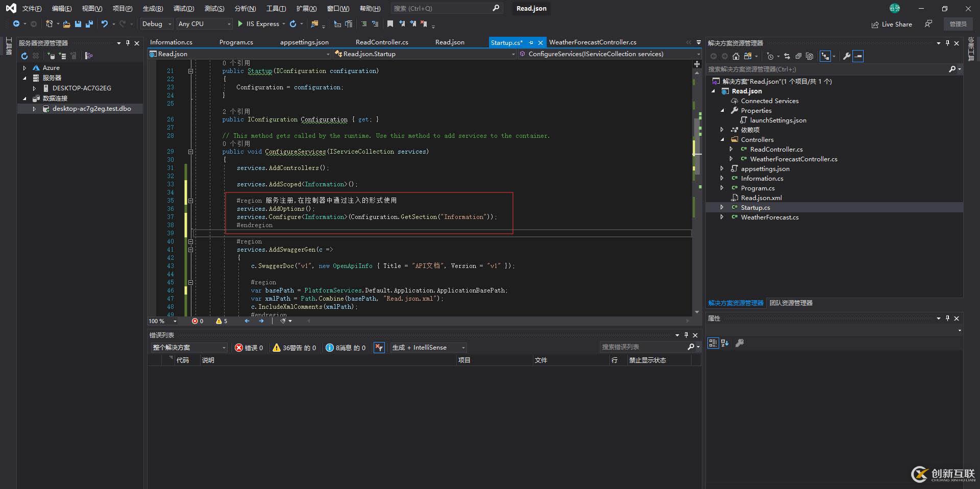Toggle the error filter showing 0 errors
The height and width of the screenshot is (489, 980).
(x=249, y=348)
